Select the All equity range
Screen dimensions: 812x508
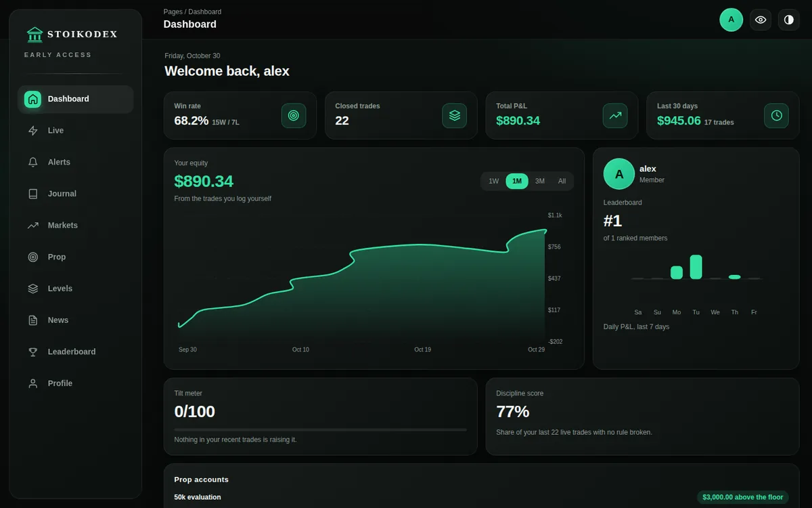pos(562,181)
